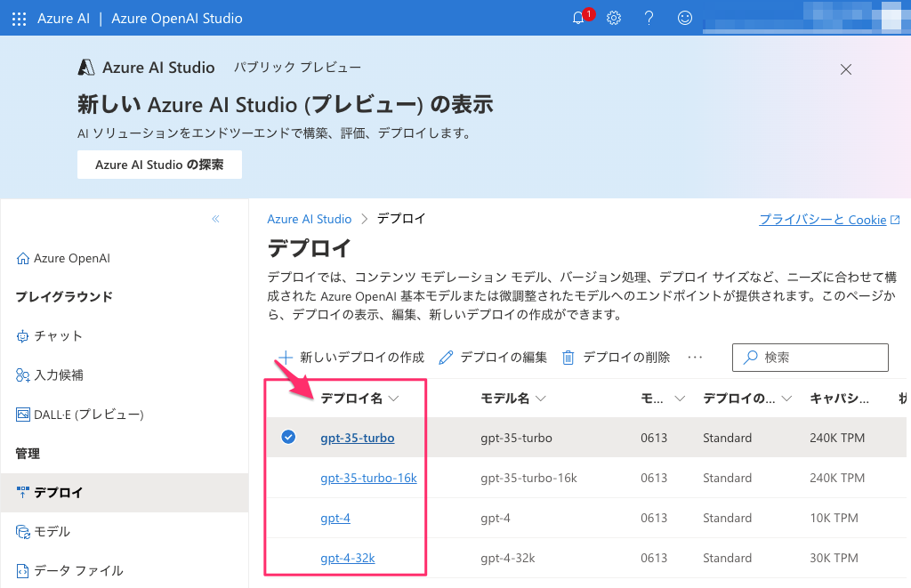Click the trash delete deployment icon
This screenshot has width=911, height=588.
(x=568, y=358)
